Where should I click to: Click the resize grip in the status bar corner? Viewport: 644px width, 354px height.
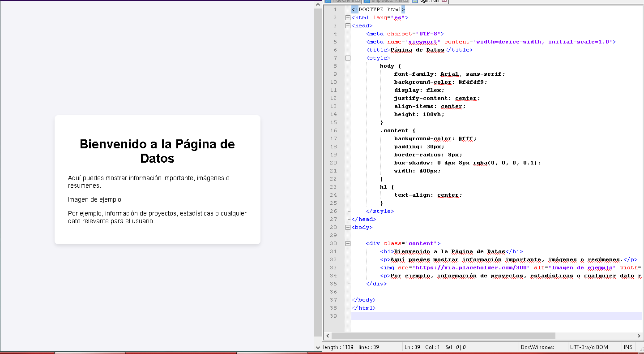click(641, 350)
